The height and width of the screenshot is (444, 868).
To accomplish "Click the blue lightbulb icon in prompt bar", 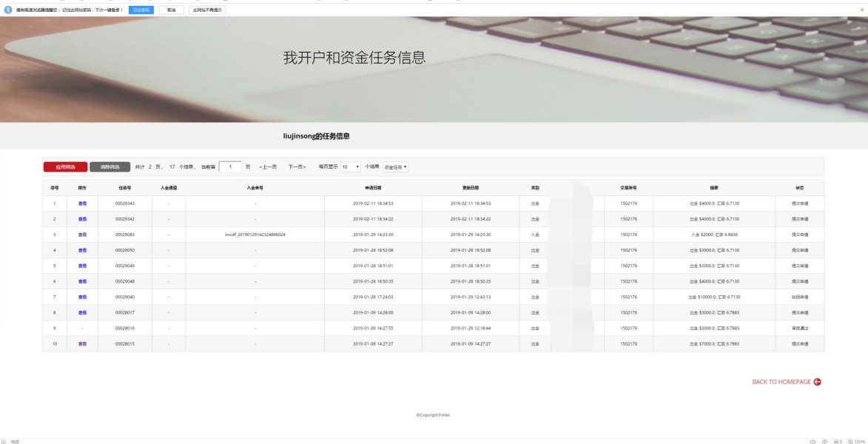I will tap(8, 10).
